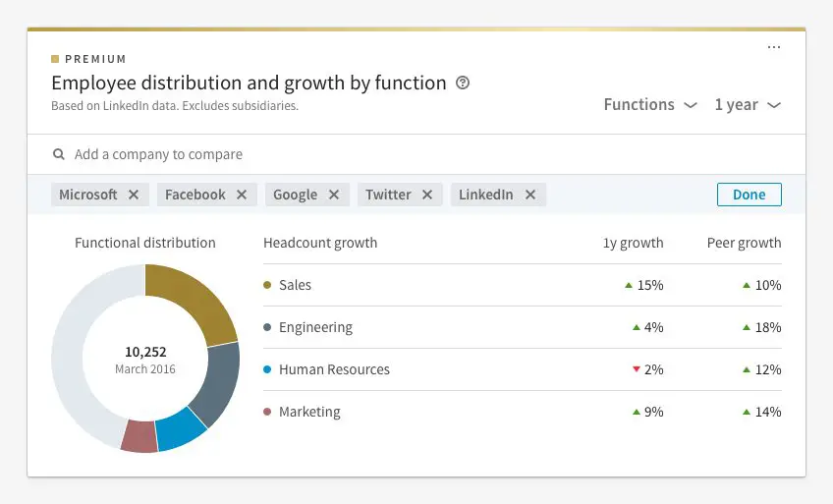Click the Twitter company chip label

click(x=388, y=195)
